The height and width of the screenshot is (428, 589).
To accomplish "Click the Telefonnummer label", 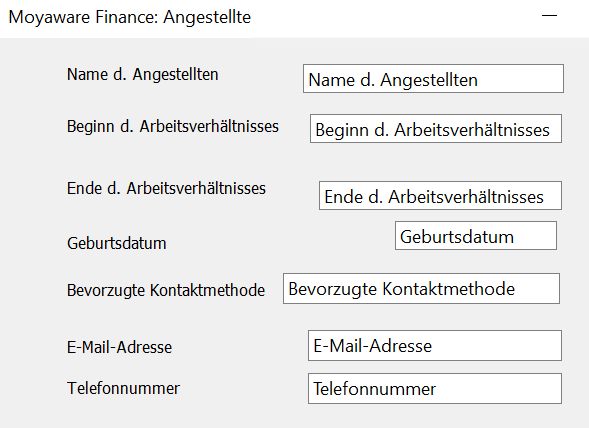I will 123,388.
